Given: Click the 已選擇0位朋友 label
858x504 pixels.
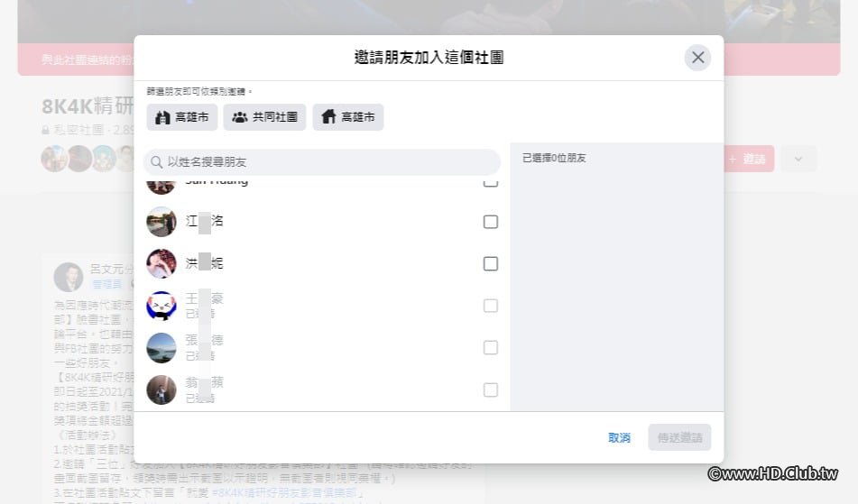Looking at the screenshot, I should click(554, 158).
